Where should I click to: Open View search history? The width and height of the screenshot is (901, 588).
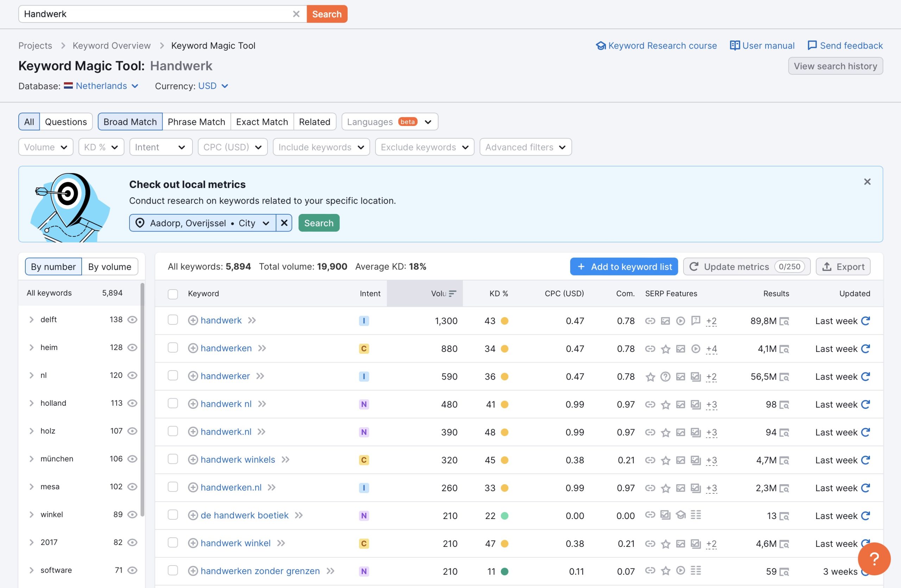pos(836,66)
